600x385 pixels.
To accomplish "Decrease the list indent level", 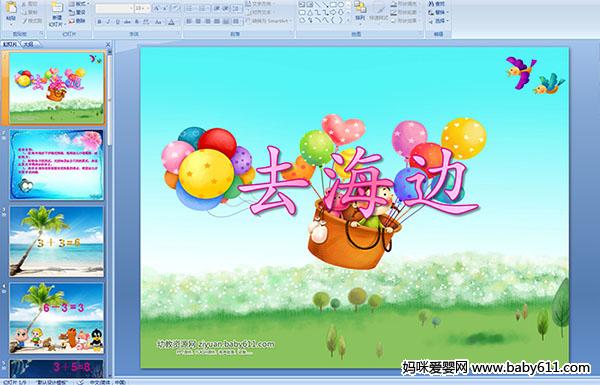I will click(x=217, y=8).
